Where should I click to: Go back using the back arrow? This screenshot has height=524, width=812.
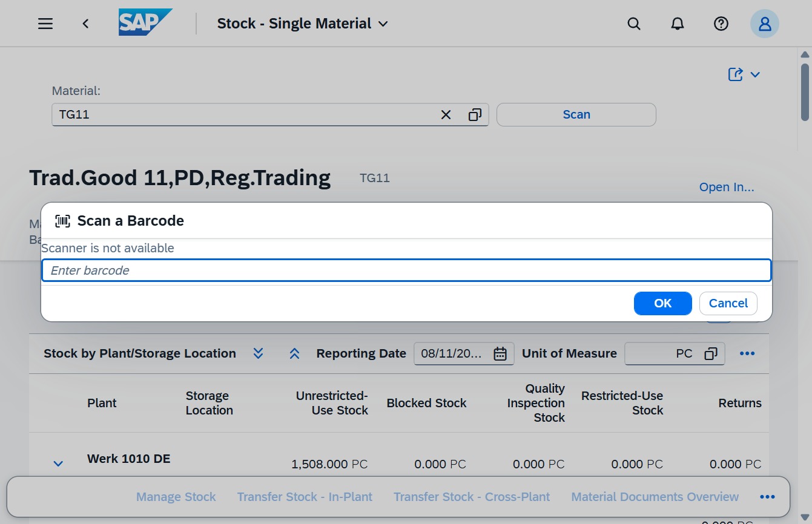pos(86,24)
